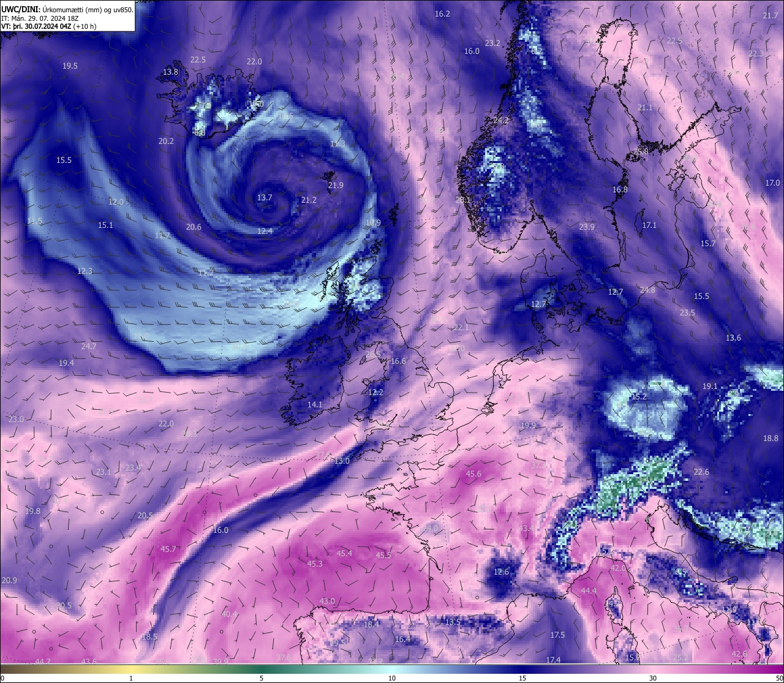
Task: Click the 14.1 value over Ireland
Action: pos(315,404)
